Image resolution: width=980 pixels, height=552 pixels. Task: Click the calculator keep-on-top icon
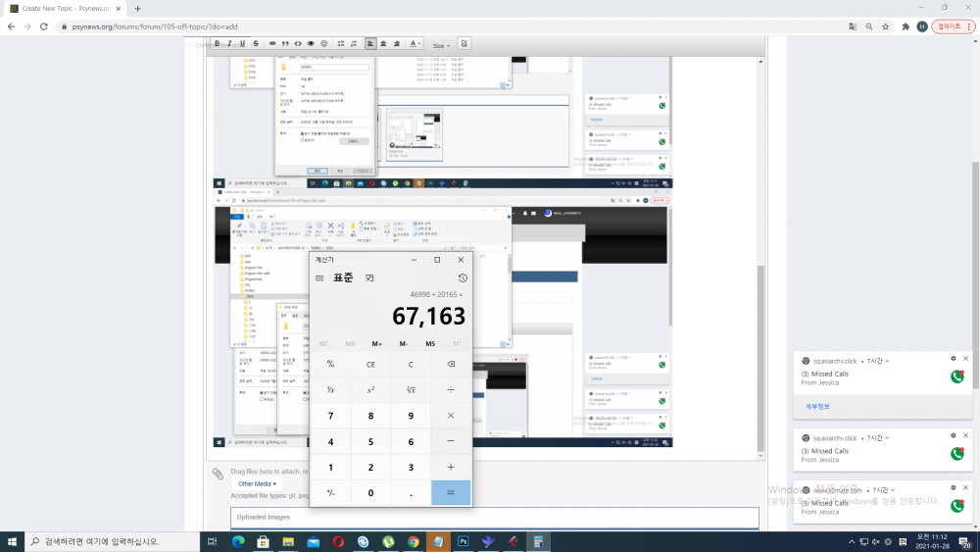pyautogui.click(x=369, y=278)
